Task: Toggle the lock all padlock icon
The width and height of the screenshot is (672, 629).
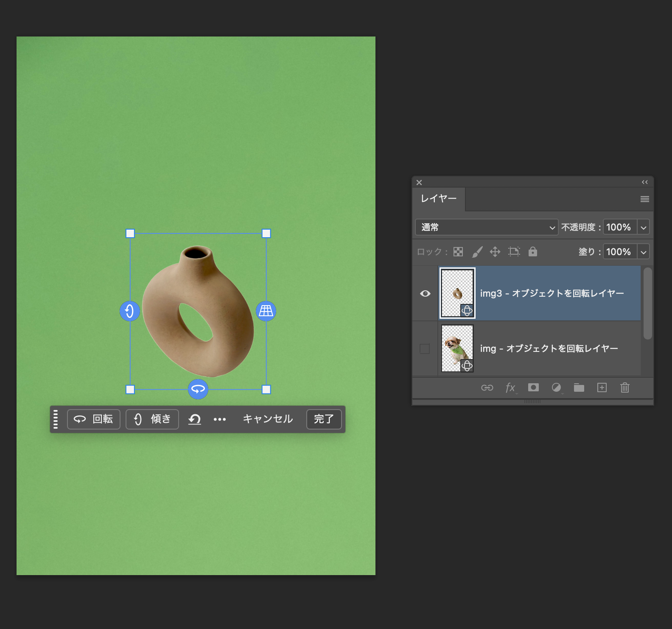Action: tap(533, 252)
